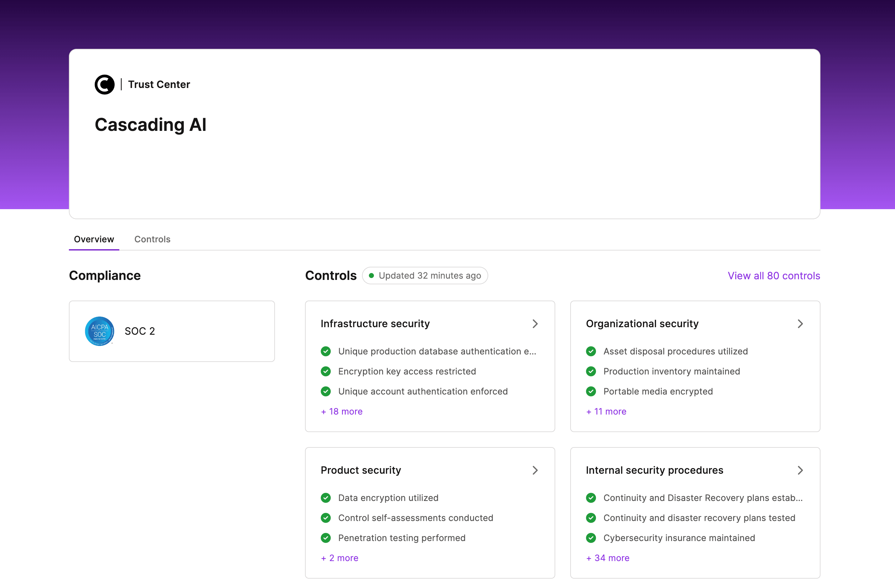Click green check beside Cybersecurity insurance maintained
Image resolution: width=895 pixels, height=588 pixels.
pyautogui.click(x=591, y=538)
